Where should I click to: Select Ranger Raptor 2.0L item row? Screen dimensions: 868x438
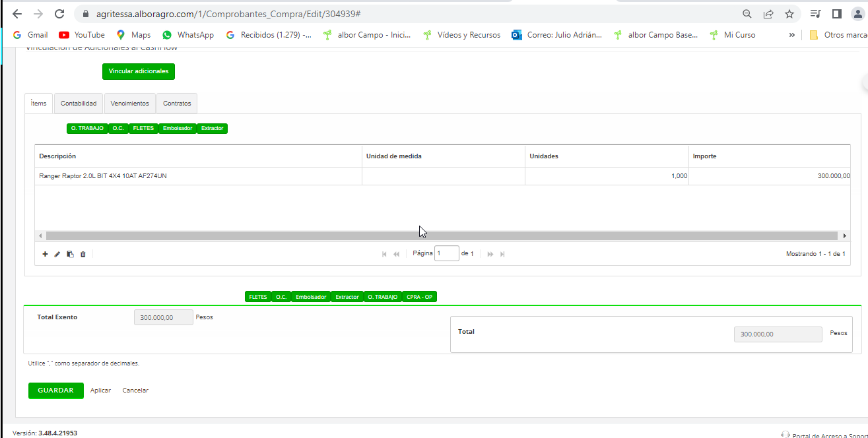click(x=442, y=176)
